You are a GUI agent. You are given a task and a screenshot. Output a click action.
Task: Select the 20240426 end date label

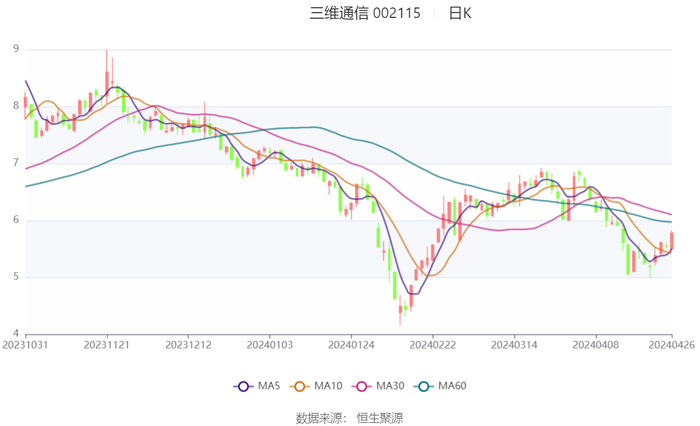coord(672,344)
